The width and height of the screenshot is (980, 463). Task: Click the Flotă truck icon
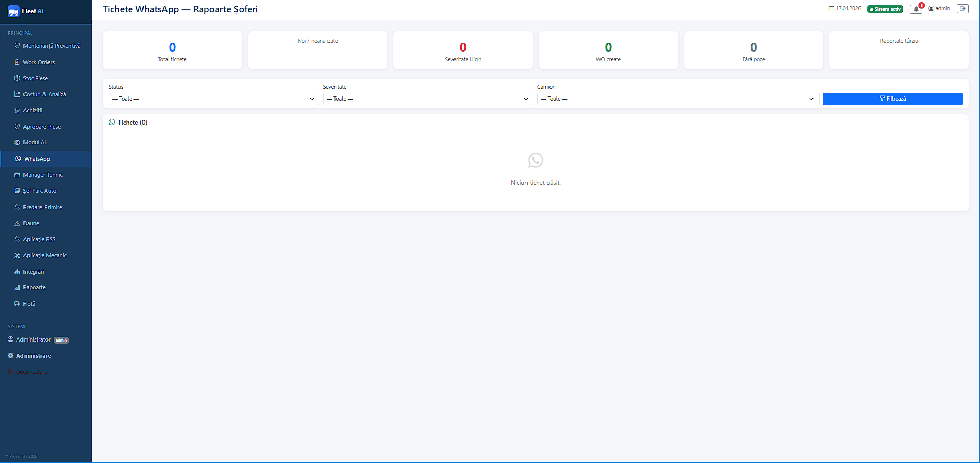pyautogui.click(x=17, y=304)
